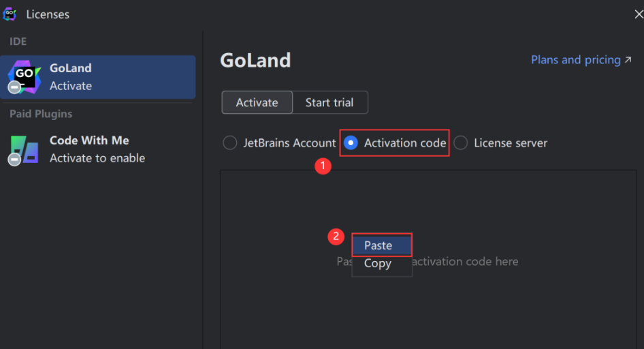The image size is (644, 349).
Task: Select the License server radio button
Action: pyautogui.click(x=460, y=143)
